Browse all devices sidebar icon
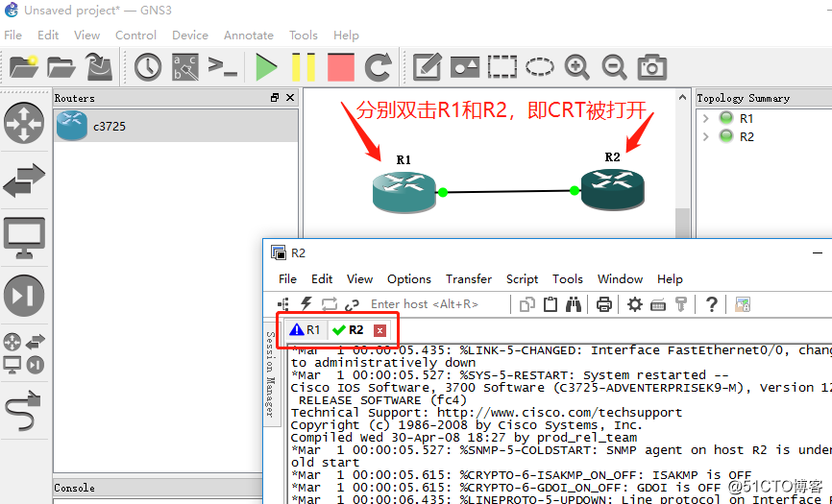832x504 pixels. click(x=24, y=353)
